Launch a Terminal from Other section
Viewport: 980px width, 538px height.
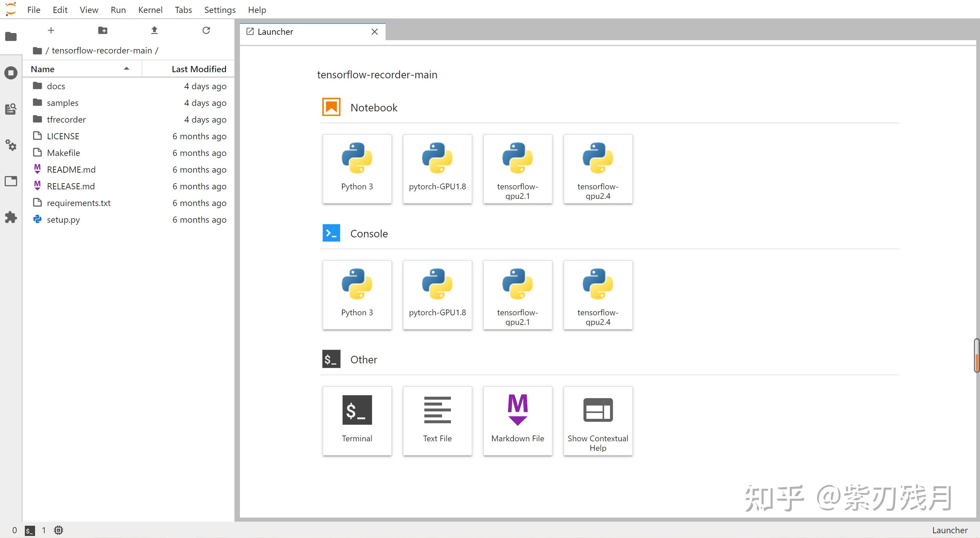tap(357, 421)
